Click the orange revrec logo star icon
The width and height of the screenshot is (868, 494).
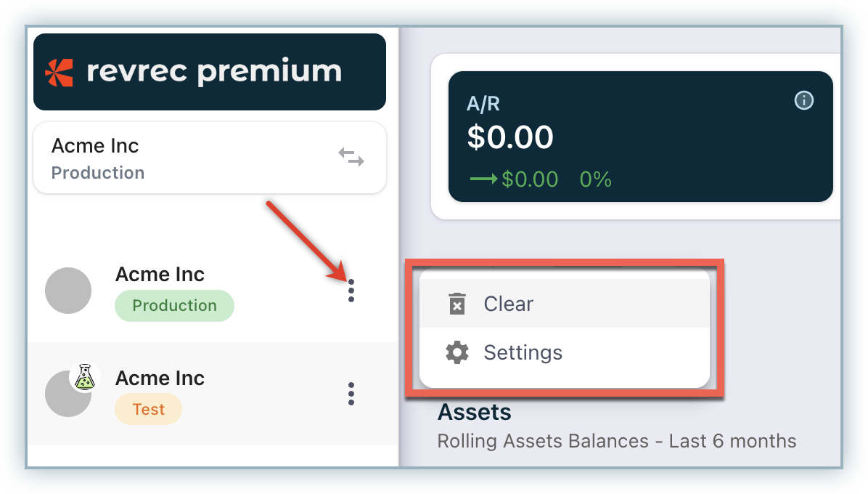click(59, 73)
